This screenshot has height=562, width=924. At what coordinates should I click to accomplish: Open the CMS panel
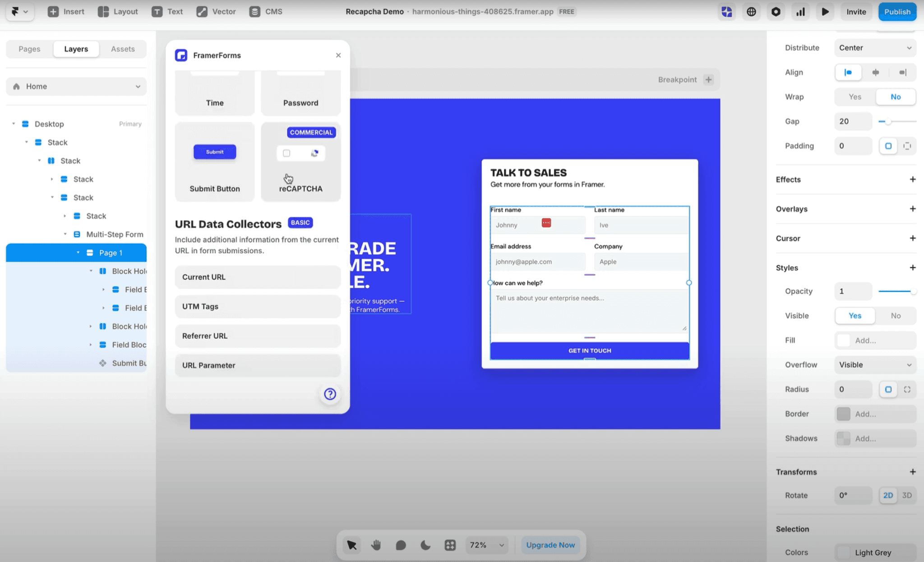pos(265,11)
